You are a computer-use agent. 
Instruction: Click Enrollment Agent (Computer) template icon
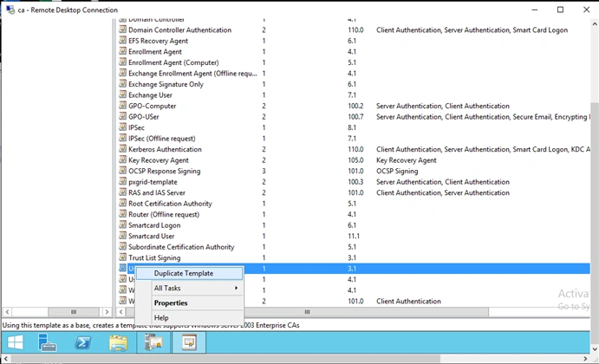122,62
